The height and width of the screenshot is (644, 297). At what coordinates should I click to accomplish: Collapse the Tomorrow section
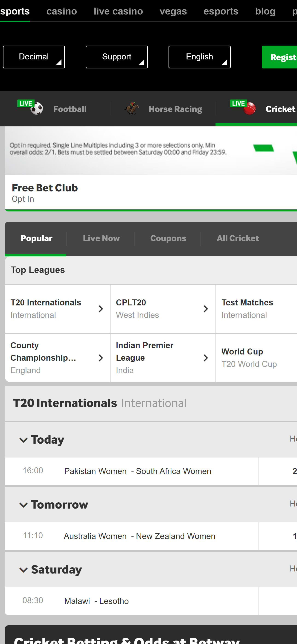24,504
